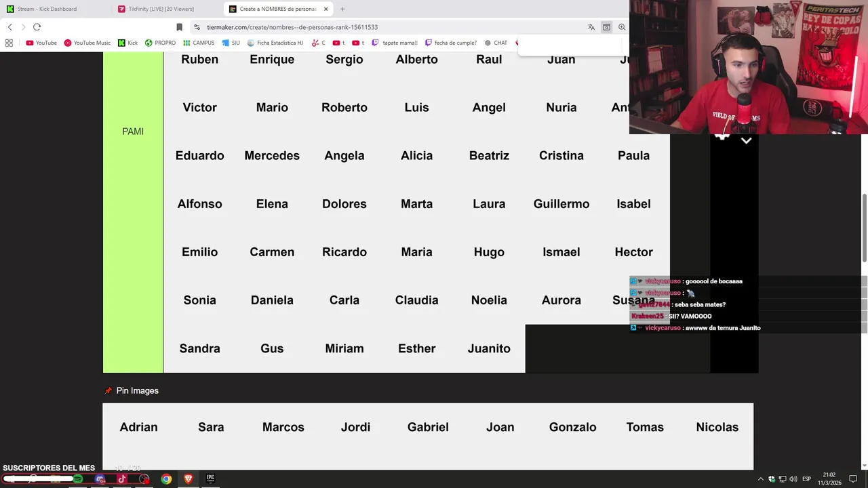Open Google Chrome from the taskbar
Viewport: 868px width, 488px height.
click(x=166, y=479)
